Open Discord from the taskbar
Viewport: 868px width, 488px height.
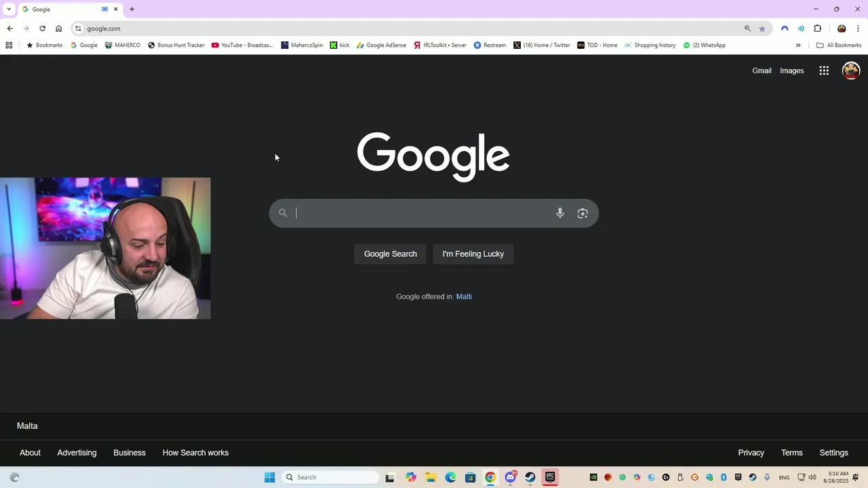(511, 477)
